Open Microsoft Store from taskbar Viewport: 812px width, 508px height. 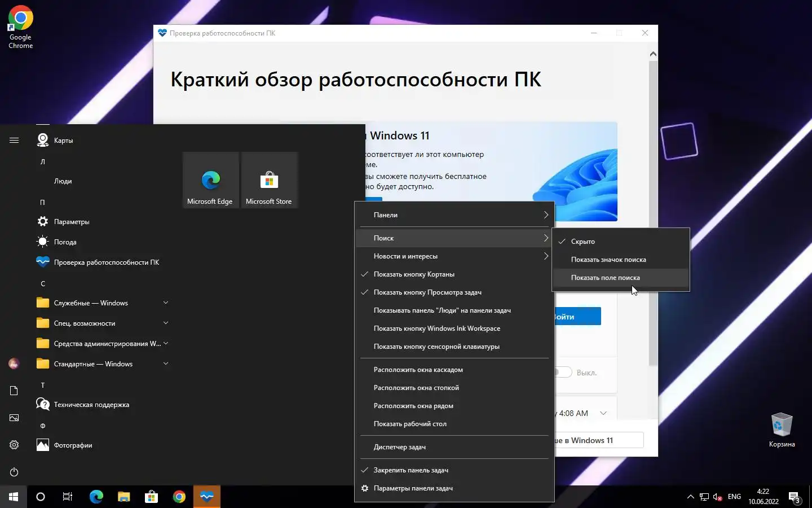(151, 497)
